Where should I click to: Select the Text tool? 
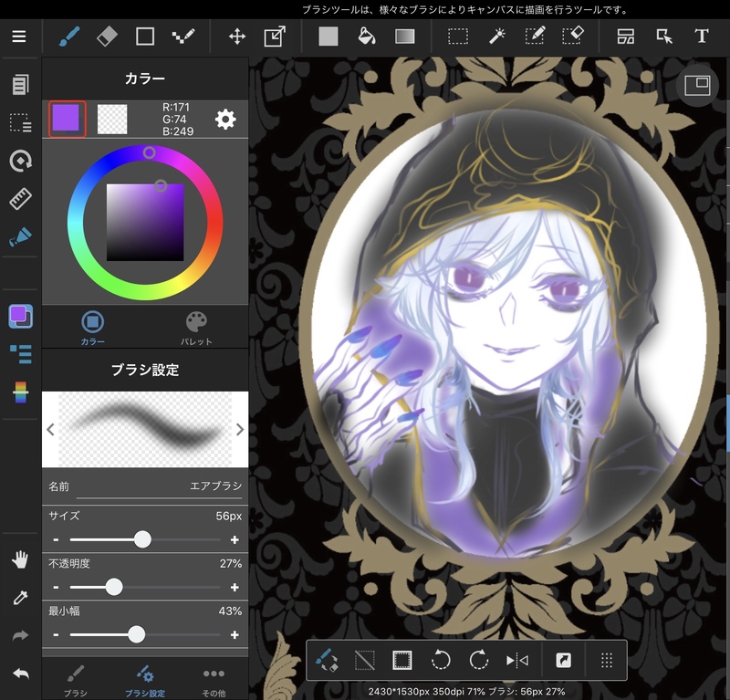tap(702, 36)
